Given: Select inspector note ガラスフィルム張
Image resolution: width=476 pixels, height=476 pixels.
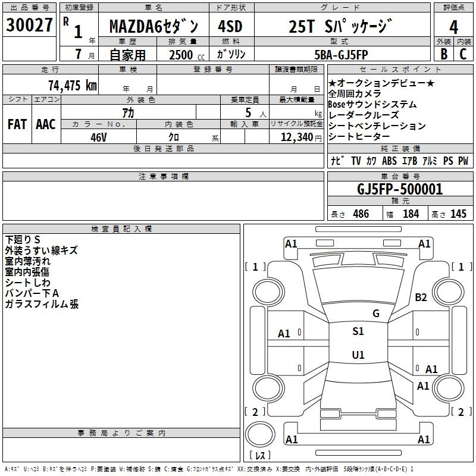Looking at the screenshot, I should (x=42, y=304).
